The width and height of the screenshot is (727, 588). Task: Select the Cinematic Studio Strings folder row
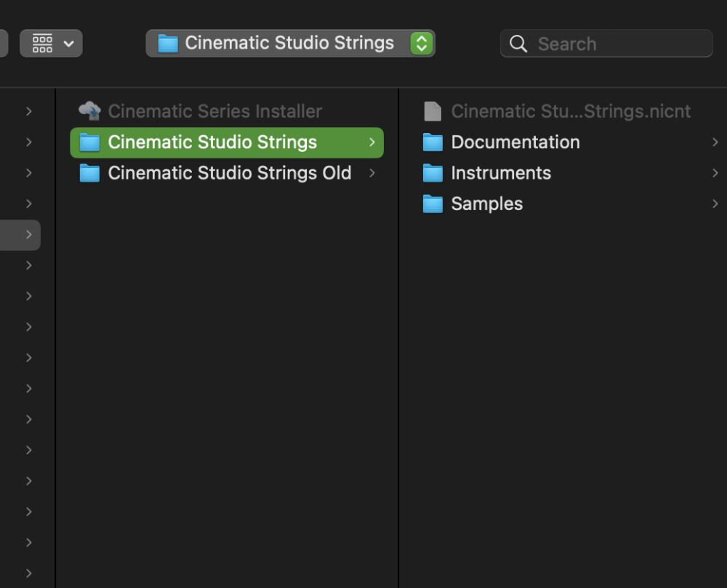(226, 142)
